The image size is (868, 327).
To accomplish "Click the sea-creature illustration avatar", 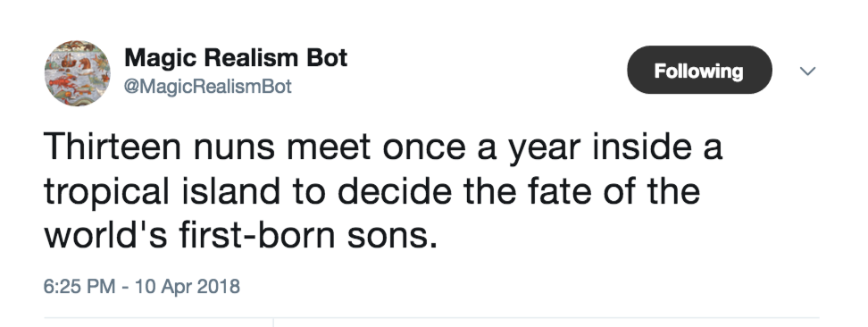I will pos(78,73).
